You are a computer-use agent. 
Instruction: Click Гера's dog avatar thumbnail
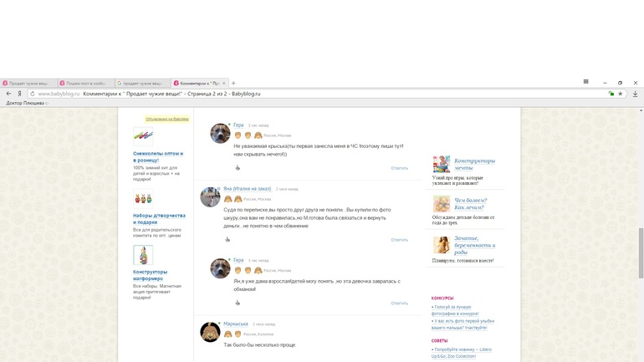point(220,133)
